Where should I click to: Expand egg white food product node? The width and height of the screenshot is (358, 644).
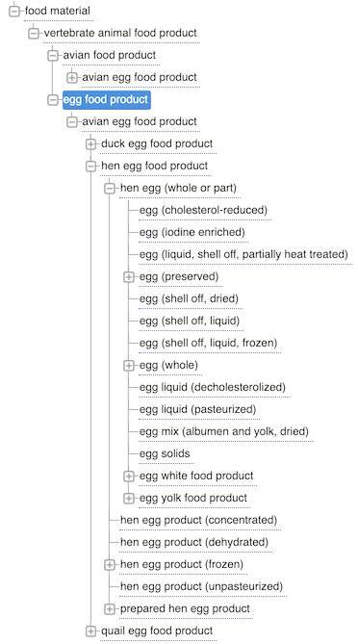click(129, 477)
